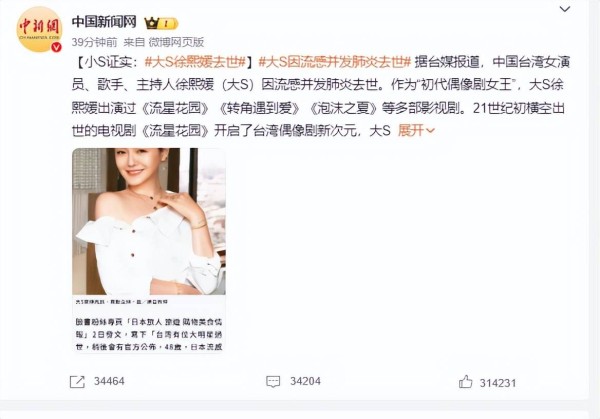600x419 pixels.
Task: Click the 微博网页版 source link
Action: [x=176, y=42]
